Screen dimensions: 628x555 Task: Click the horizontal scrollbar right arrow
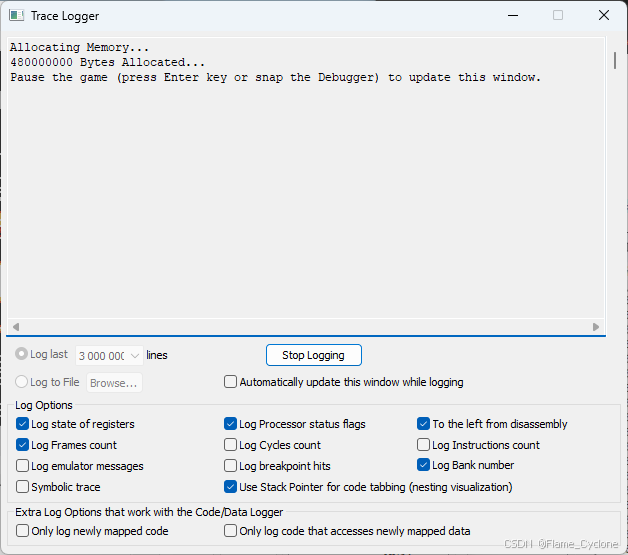(596, 327)
